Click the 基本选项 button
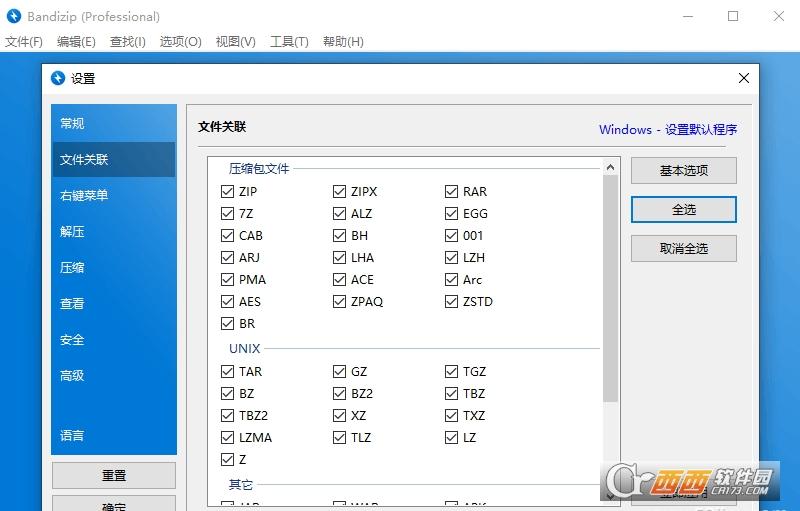800x511 pixels. (684, 170)
